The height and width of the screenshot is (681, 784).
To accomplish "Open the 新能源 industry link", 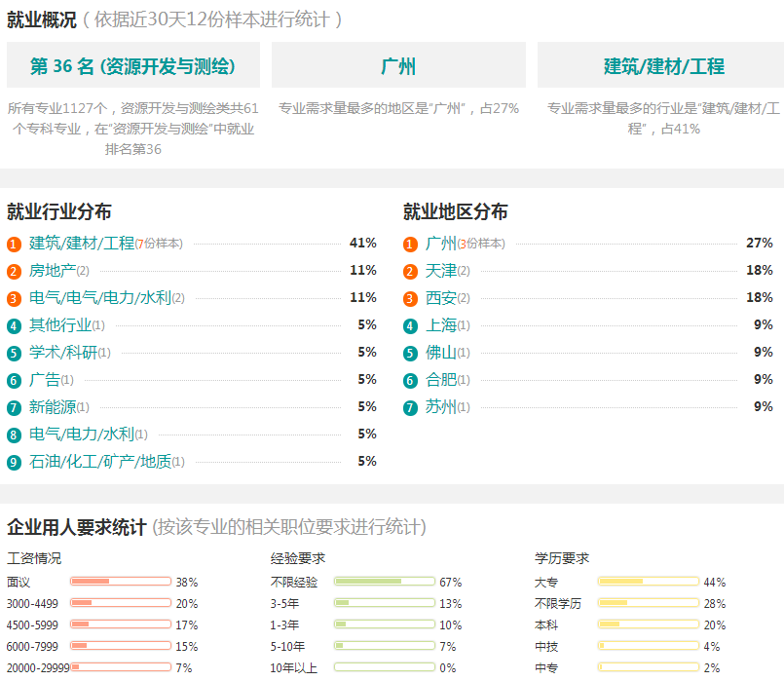I will pos(53,407).
